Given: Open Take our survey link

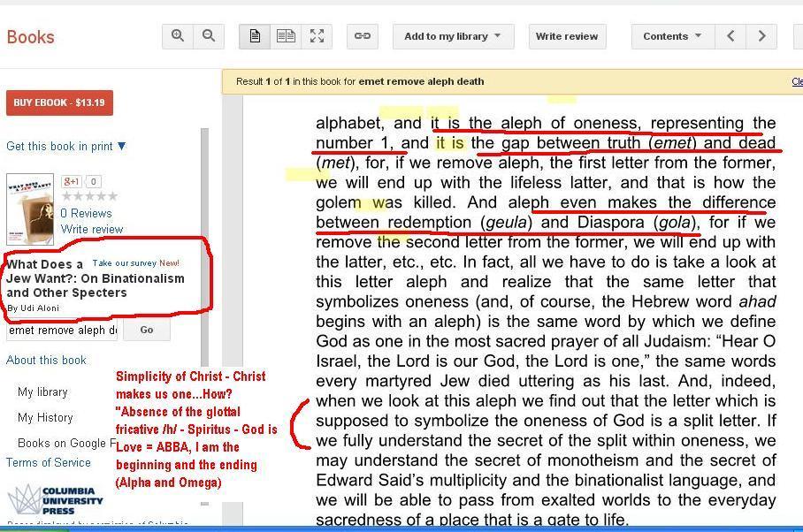Looking at the screenshot, I should pyautogui.click(x=124, y=263).
